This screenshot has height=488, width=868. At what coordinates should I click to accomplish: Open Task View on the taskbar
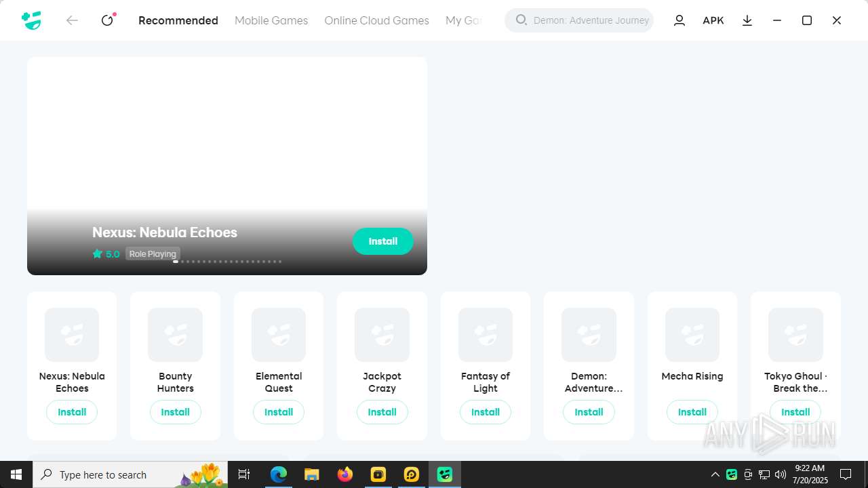pyautogui.click(x=244, y=474)
